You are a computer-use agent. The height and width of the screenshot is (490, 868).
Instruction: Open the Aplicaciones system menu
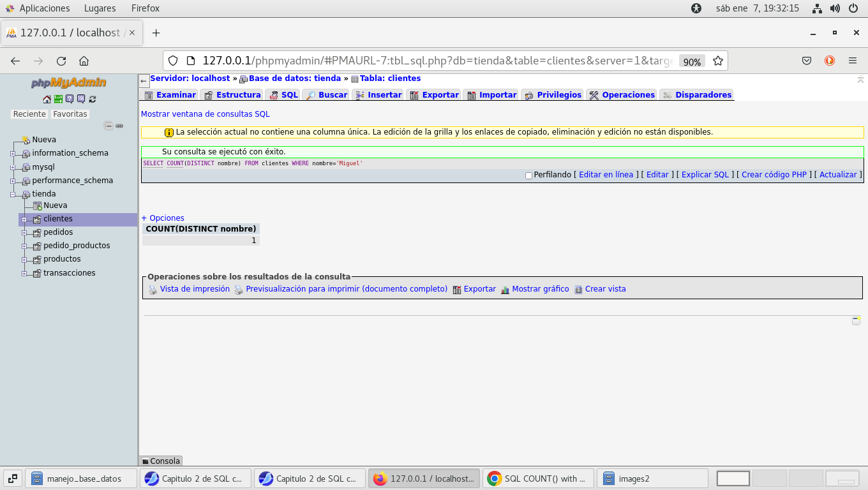[x=44, y=8]
